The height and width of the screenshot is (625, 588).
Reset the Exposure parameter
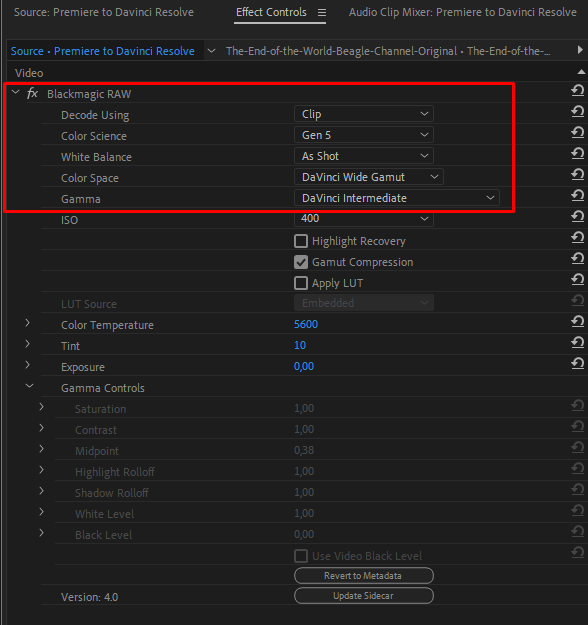point(578,363)
